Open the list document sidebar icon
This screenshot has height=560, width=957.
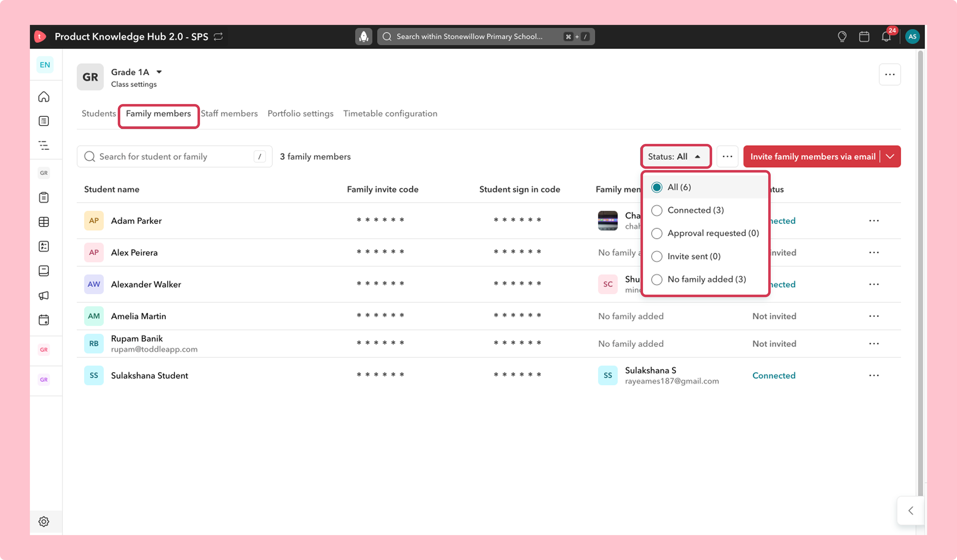(x=44, y=121)
